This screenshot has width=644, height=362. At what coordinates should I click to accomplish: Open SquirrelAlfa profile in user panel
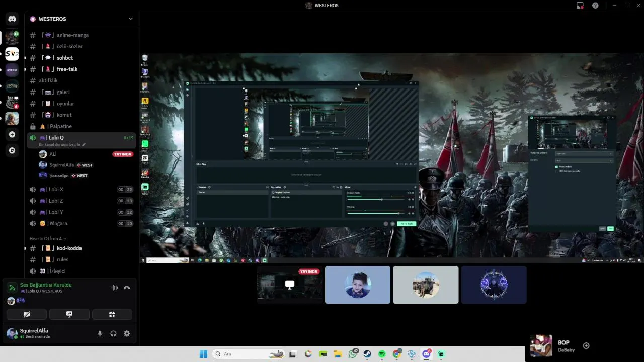click(34, 333)
